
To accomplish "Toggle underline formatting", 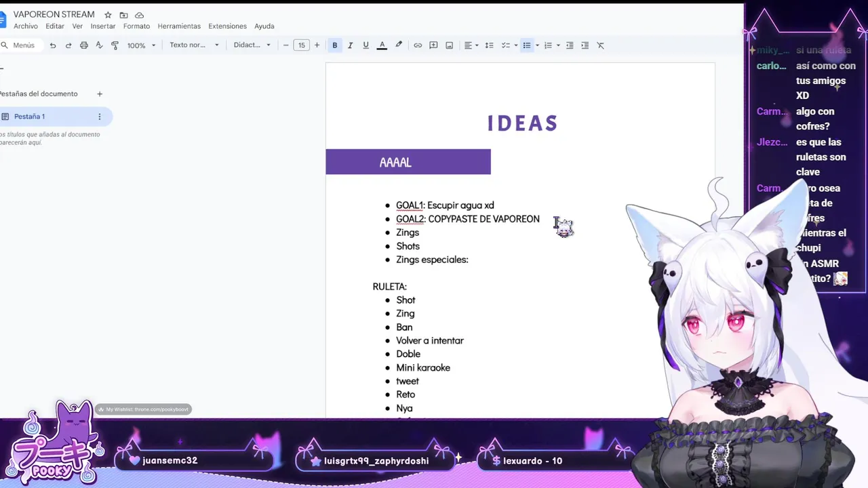I will [366, 45].
